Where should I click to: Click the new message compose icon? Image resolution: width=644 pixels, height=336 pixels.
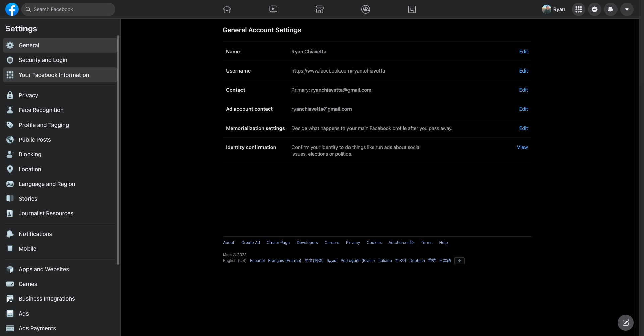point(626,323)
